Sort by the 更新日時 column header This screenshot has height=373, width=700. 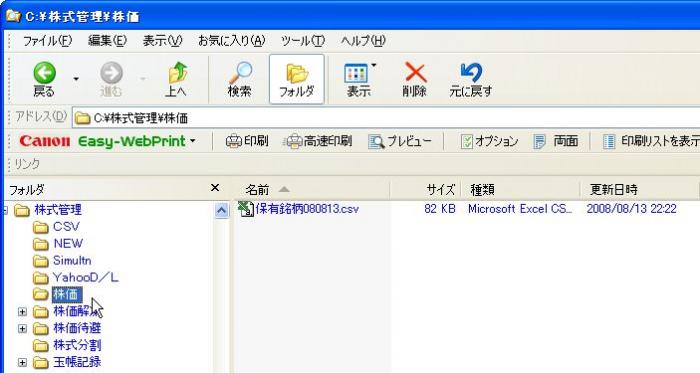(x=639, y=190)
